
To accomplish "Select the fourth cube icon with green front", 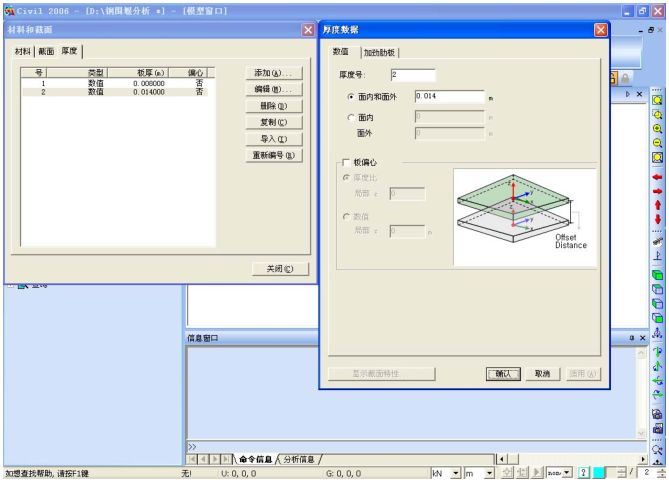I will [x=657, y=318].
